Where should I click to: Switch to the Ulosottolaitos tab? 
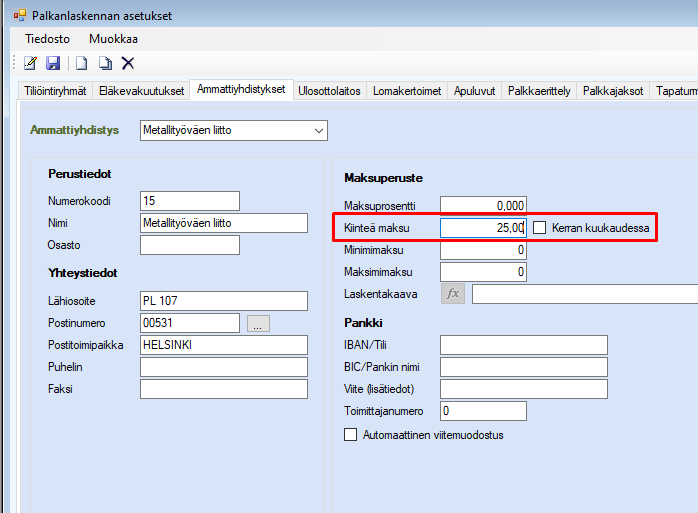(x=331, y=91)
